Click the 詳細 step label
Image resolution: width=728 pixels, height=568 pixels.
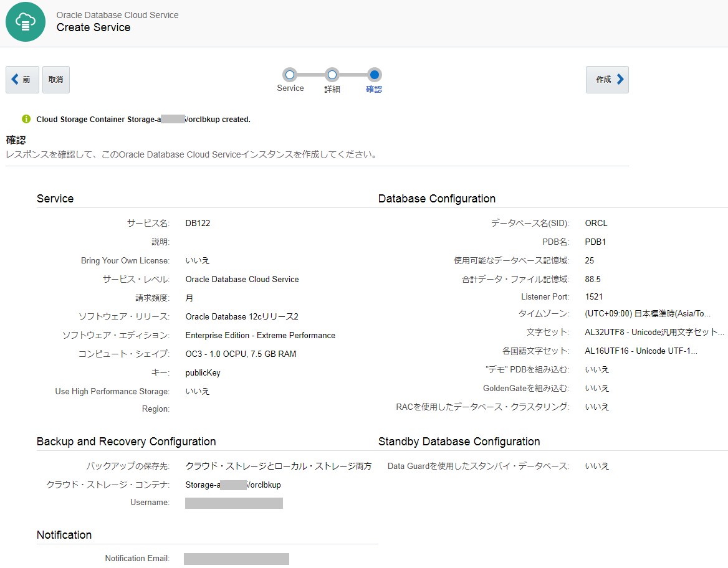click(x=332, y=89)
